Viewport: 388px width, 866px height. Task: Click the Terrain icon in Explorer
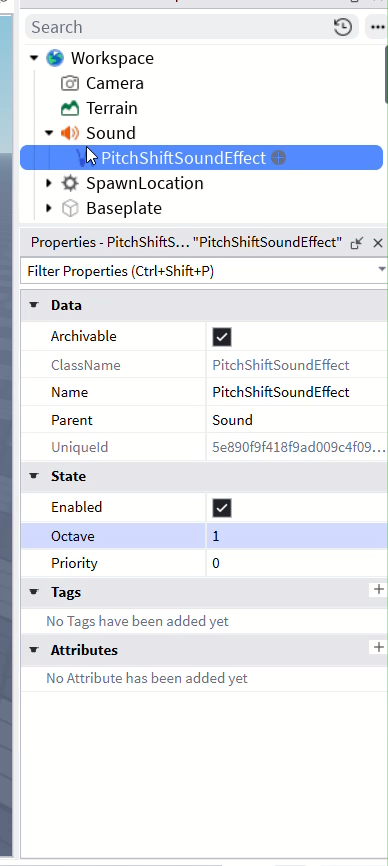click(x=70, y=108)
